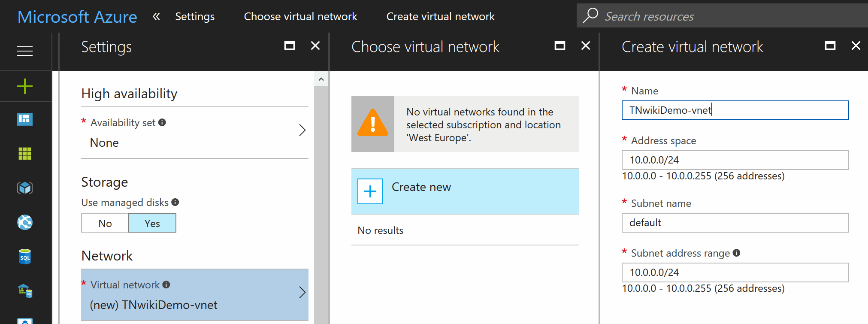Maximize the Settings blade

[x=290, y=45]
